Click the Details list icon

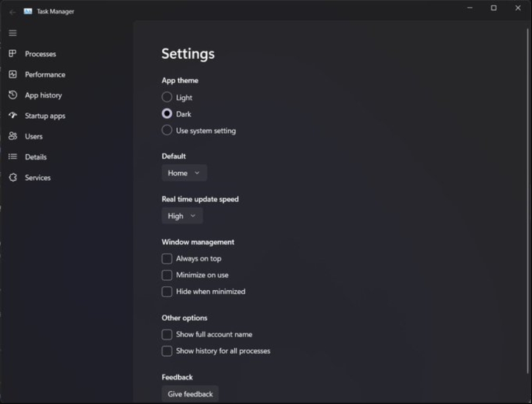pyautogui.click(x=12, y=157)
